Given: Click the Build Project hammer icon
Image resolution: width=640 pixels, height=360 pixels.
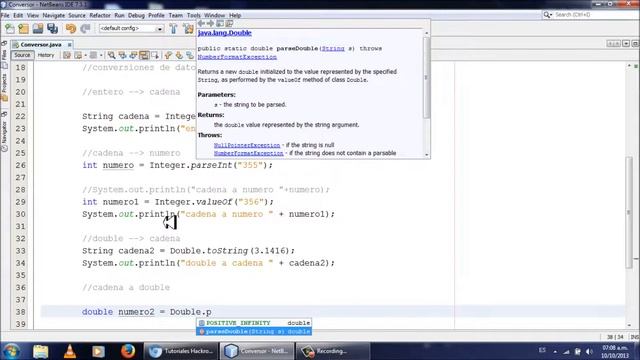Looking at the screenshot, I should tap(173, 29).
